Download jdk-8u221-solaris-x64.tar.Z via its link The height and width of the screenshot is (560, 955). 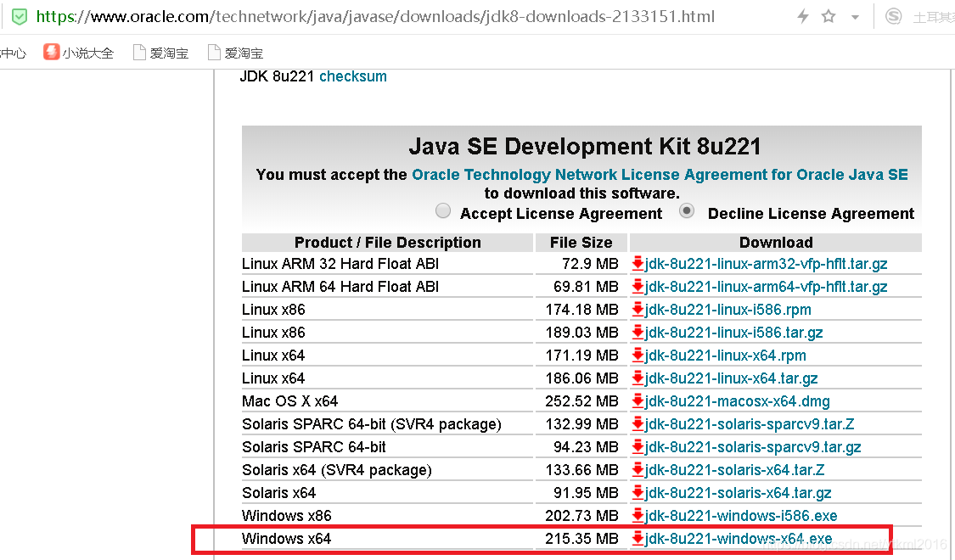point(735,470)
